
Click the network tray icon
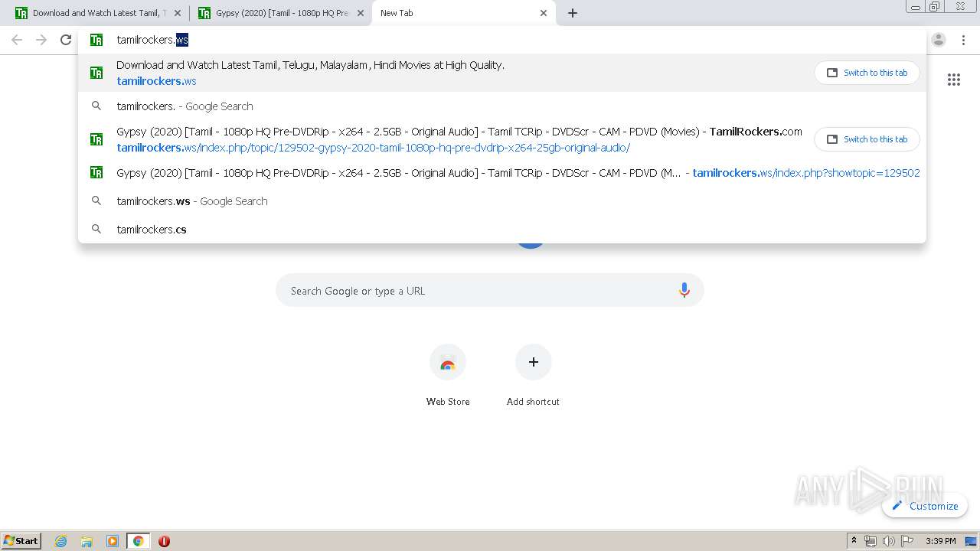pyautogui.click(x=871, y=541)
